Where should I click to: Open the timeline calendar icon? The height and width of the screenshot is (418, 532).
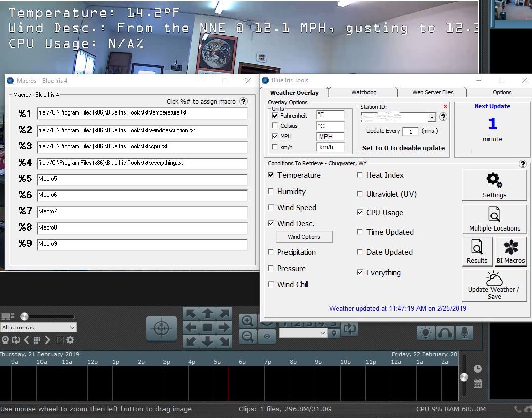(478, 384)
